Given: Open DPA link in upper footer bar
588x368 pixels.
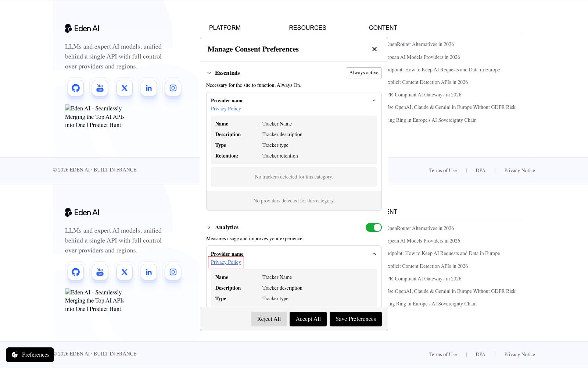Looking at the screenshot, I should 480,170.
